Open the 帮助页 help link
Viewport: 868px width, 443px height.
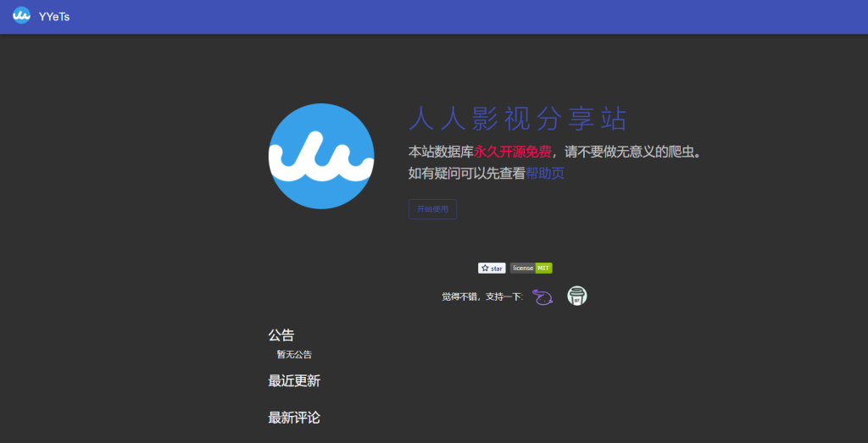545,173
